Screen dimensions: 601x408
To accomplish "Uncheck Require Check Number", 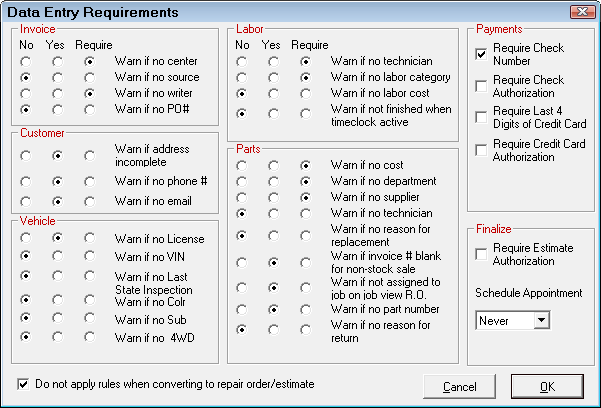I will [482, 54].
